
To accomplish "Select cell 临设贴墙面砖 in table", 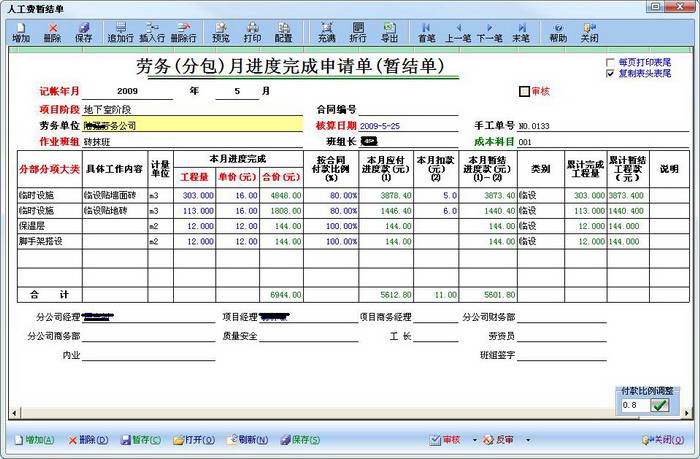I will (x=115, y=196).
